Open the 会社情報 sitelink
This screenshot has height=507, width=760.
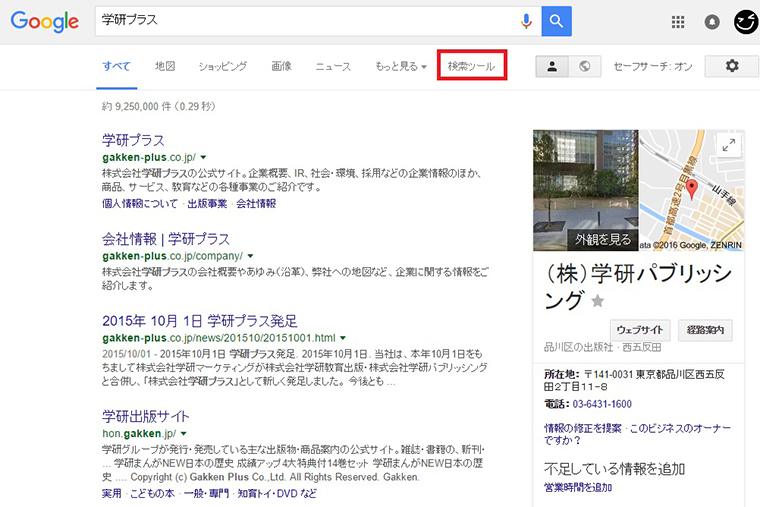point(256,204)
